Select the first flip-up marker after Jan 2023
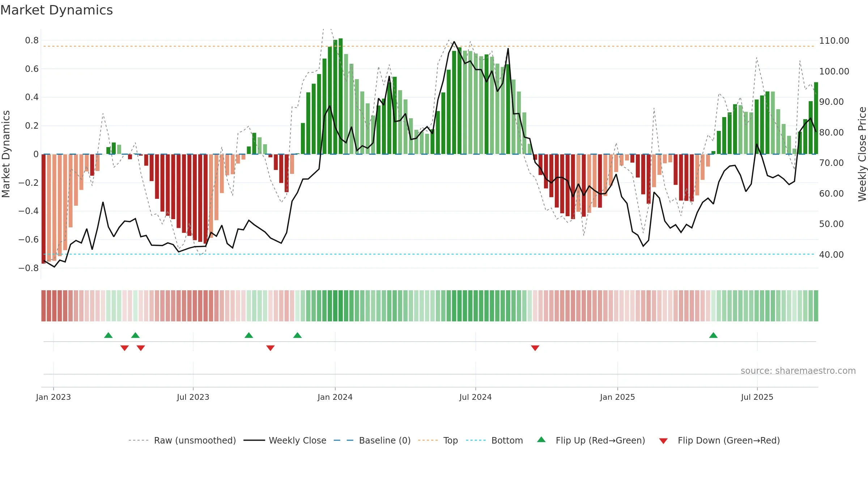868x488 pixels. pos(108,335)
